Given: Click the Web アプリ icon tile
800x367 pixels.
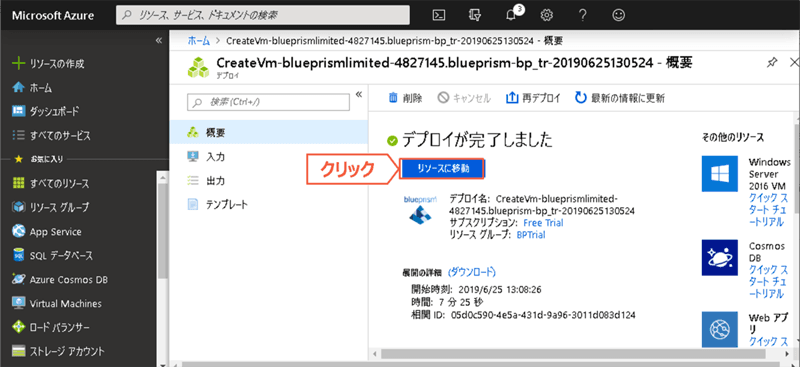Looking at the screenshot, I should tap(719, 330).
